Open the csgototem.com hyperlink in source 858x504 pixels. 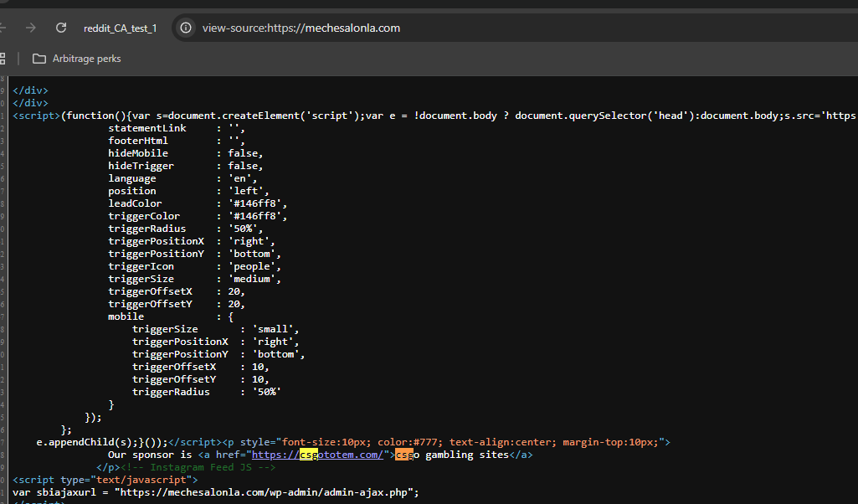coord(317,455)
